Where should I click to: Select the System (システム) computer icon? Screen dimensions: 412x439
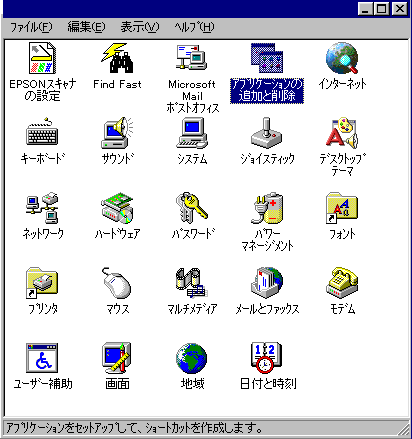[192, 133]
